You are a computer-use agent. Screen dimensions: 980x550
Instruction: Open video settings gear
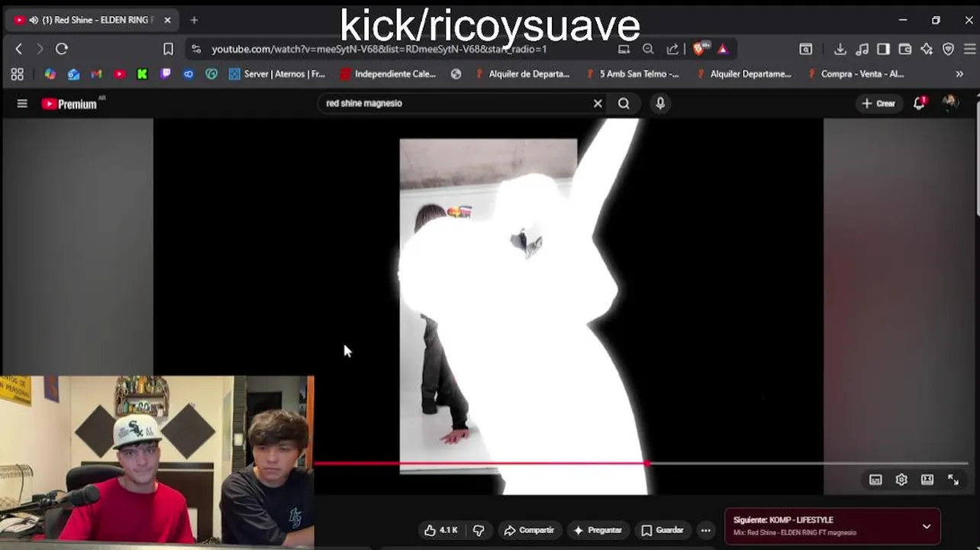pos(901,480)
